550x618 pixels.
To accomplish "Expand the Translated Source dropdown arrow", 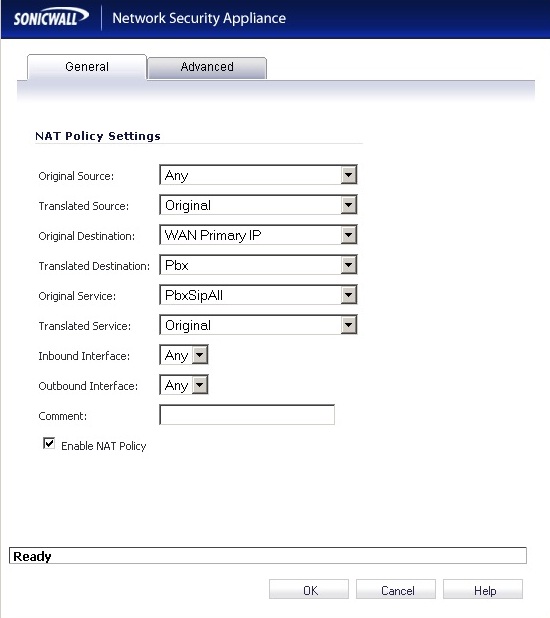I will click(349, 205).
